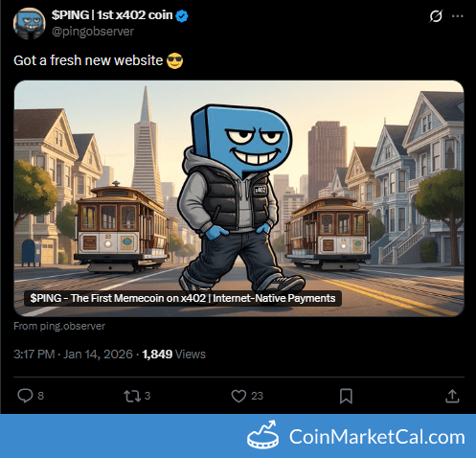
Task: Repost this tweet using the retweet icon
Action: tap(132, 396)
